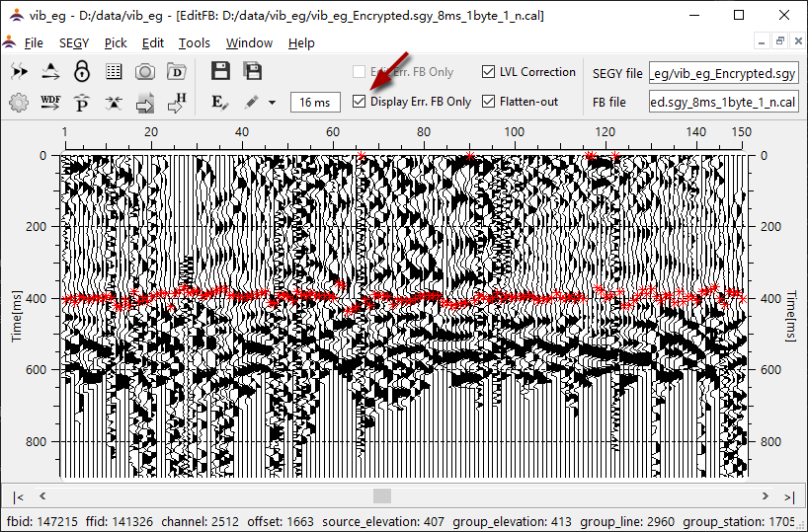Click the file with arrow export icon
The height and width of the screenshot is (532, 808).
coord(145,103)
